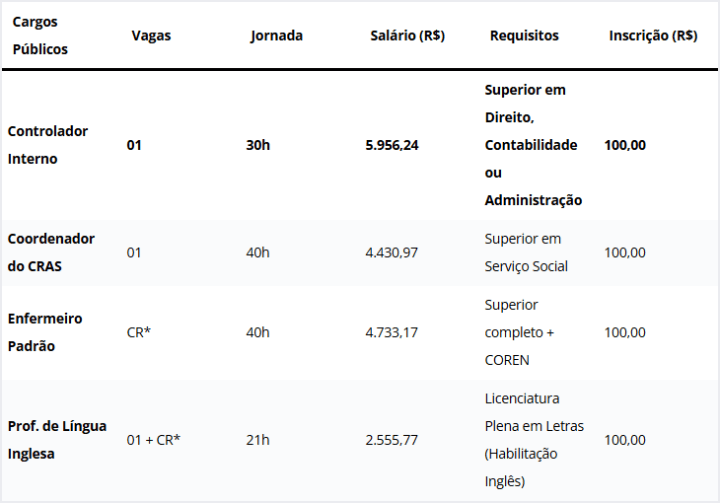Viewport: 720px width, 503px height.
Task: Select the salary value 4.733,17
Action: (x=392, y=332)
